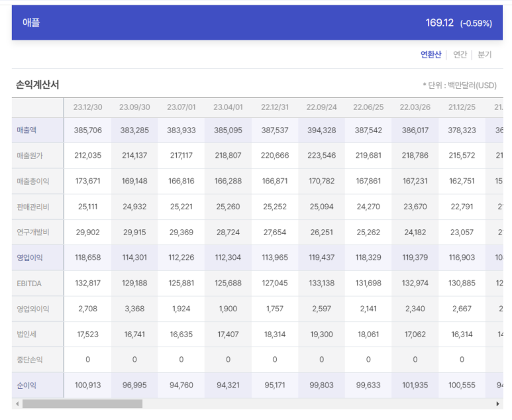Select the 연환산 tab
Viewport: 512px width, 420px height.
tap(431, 54)
